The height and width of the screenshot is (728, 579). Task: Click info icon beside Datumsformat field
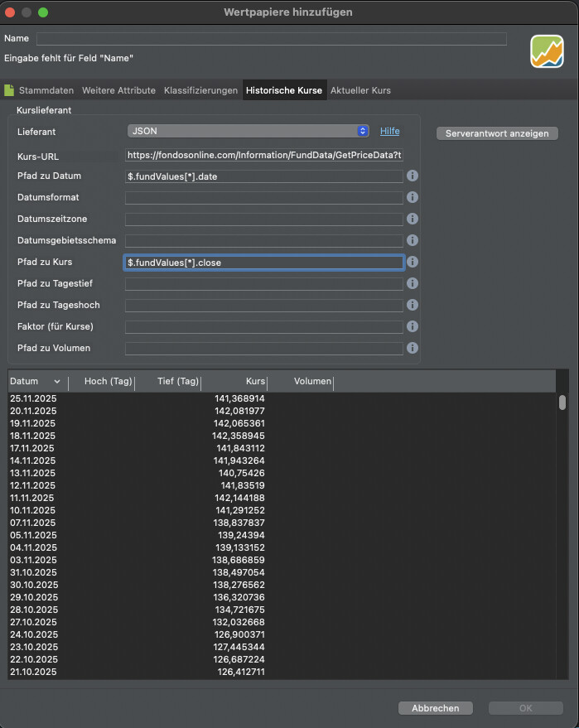pyautogui.click(x=413, y=197)
